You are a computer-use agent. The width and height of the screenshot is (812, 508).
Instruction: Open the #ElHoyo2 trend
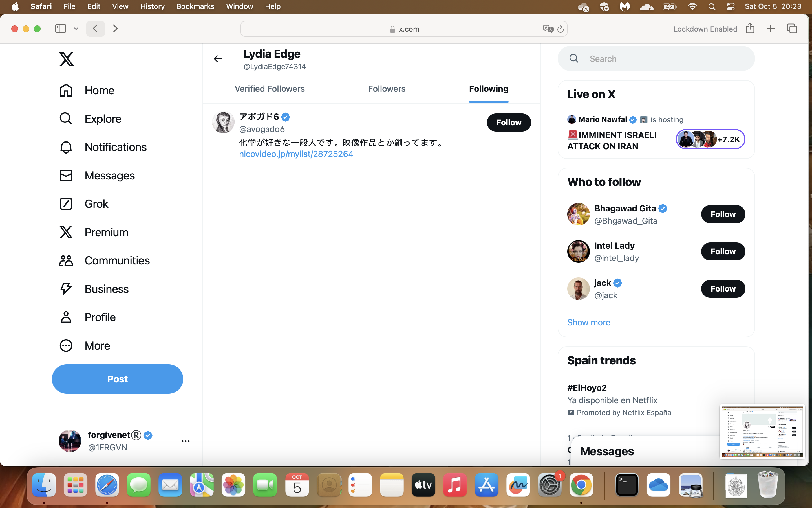point(586,388)
